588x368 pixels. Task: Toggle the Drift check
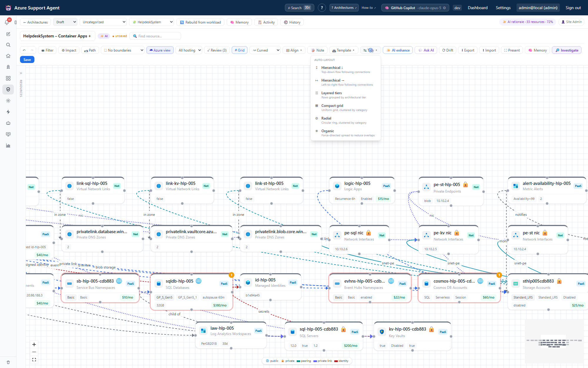pos(448,50)
